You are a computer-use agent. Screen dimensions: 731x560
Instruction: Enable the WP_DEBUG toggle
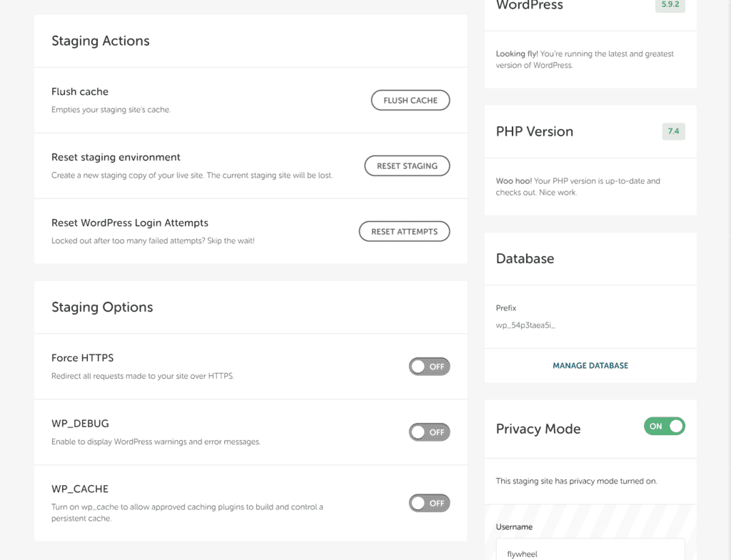pos(429,432)
